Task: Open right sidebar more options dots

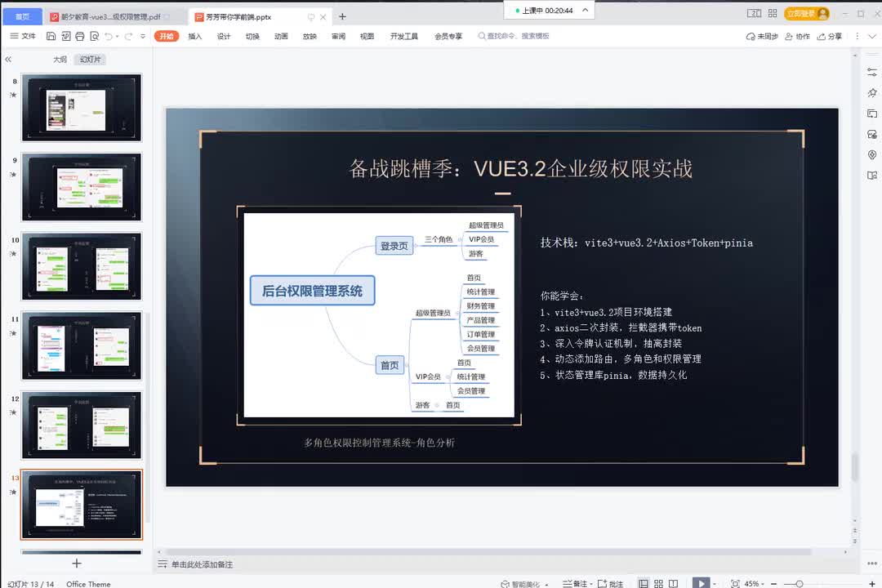Action: (872, 563)
